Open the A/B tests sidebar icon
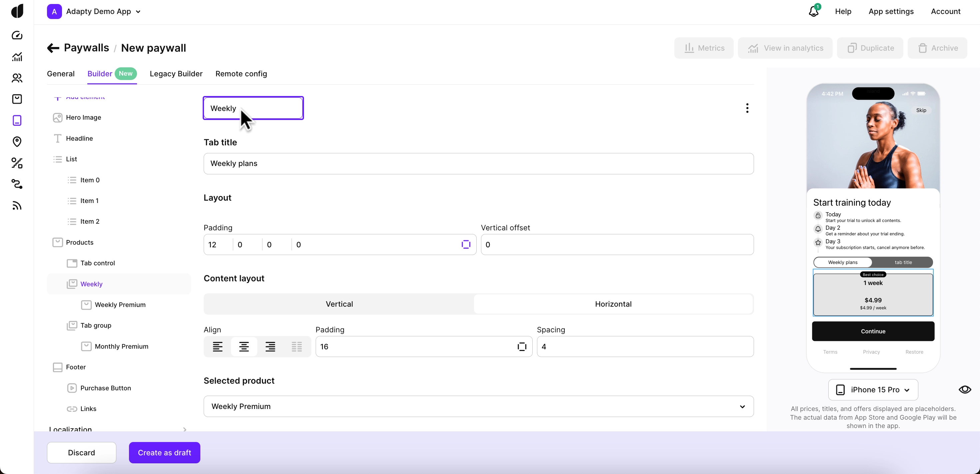 17,163
